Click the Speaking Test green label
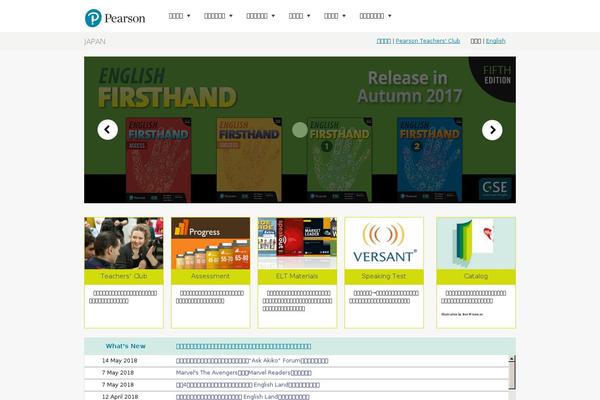The width and height of the screenshot is (600, 400). click(x=384, y=276)
